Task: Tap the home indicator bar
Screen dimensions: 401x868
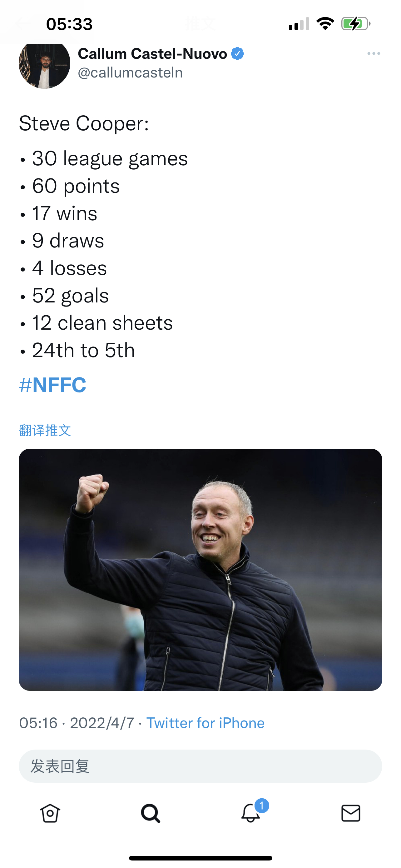Action: pos(200,858)
